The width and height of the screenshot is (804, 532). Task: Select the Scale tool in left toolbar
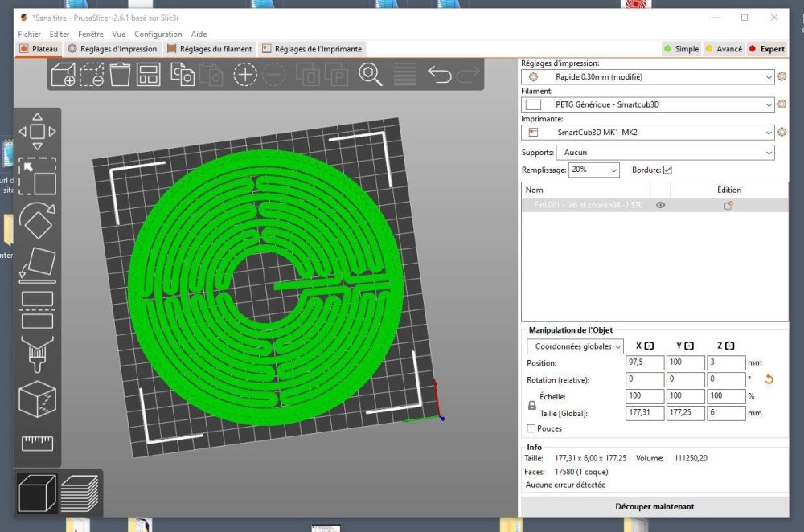[x=37, y=177]
